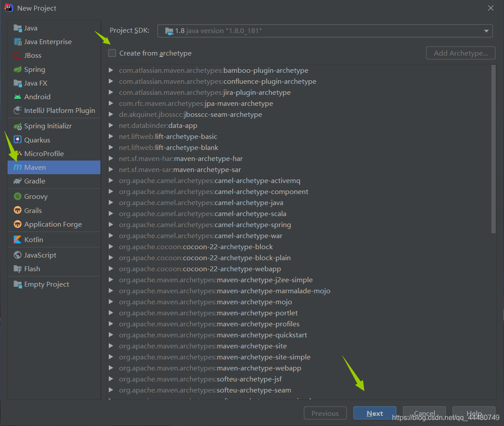Viewport: 504px width, 426px height.
Task: Enable Create from archetype checkbox
Action: coord(112,53)
